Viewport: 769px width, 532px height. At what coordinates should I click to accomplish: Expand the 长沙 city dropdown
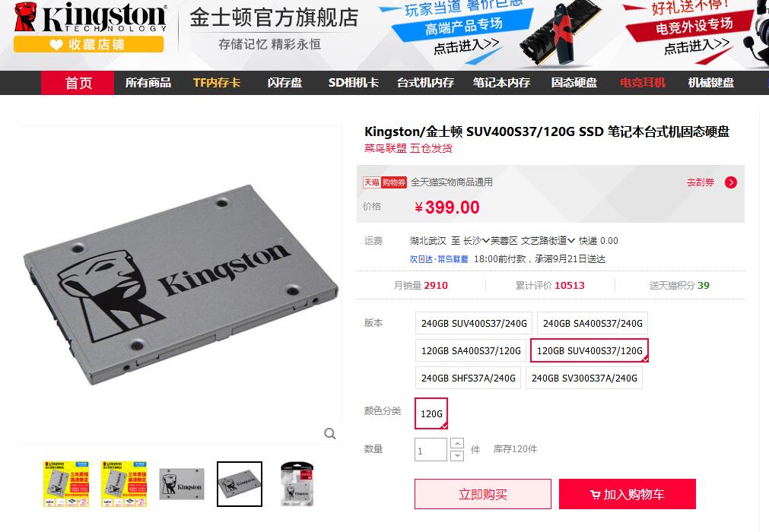point(476,240)
